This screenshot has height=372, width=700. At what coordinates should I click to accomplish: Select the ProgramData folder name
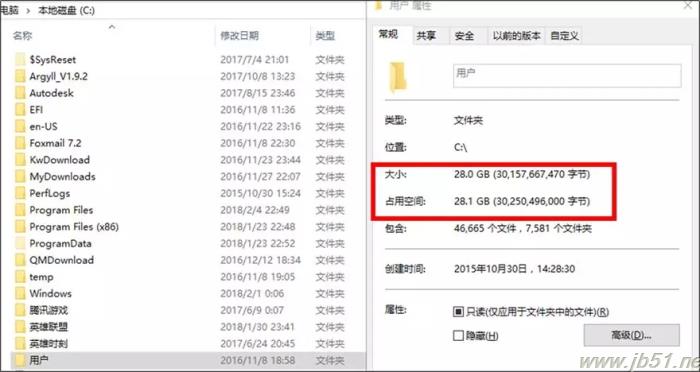pyautogui.click(x=60, y=243)
